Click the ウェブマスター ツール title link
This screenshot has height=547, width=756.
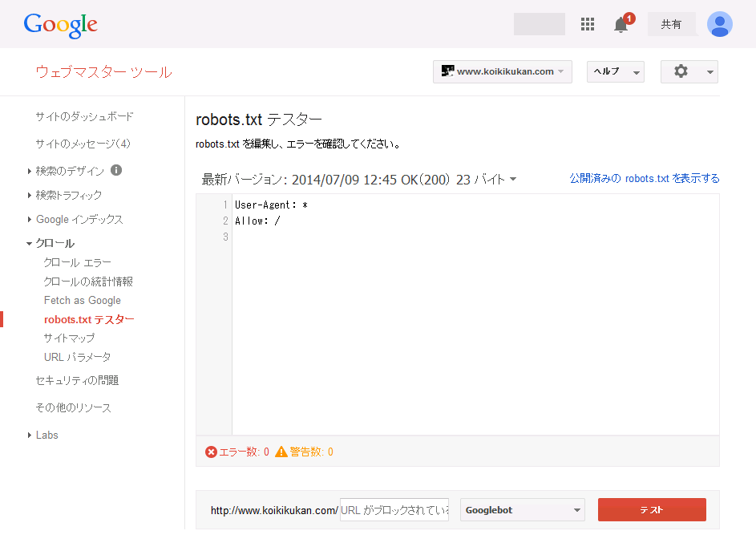coord(103,72)
